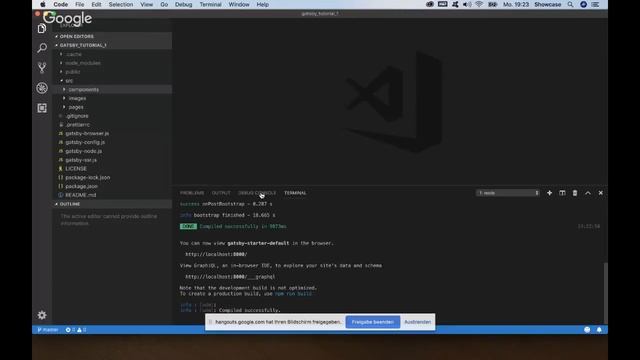Open the Apple menu
Viewport: 640px width, 360px height.
pyautogui.click(x=42, y=4)
